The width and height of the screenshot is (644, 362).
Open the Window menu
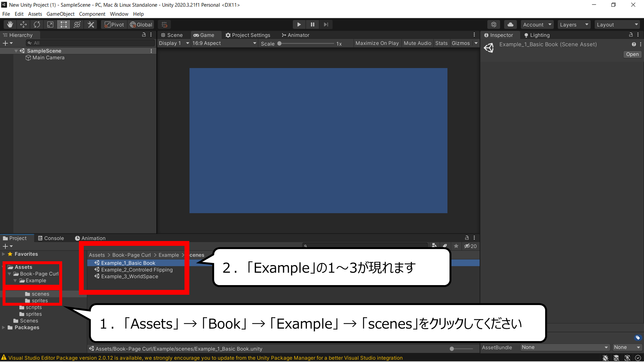(119, 14)
